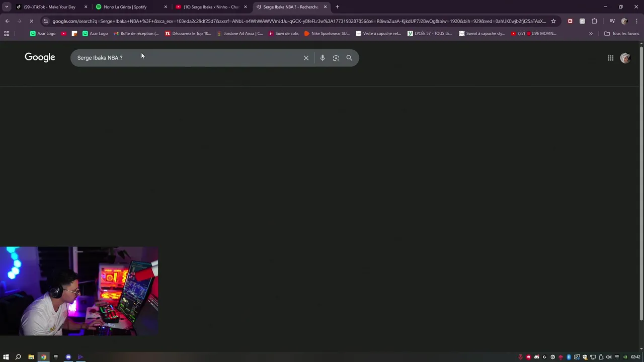Open Google Lens image search icon

point(336,58)
